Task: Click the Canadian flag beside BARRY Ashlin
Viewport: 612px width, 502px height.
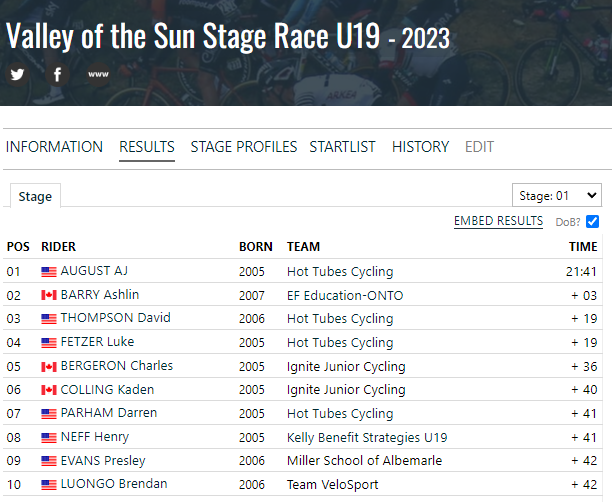Action: [x=49, y=295]
